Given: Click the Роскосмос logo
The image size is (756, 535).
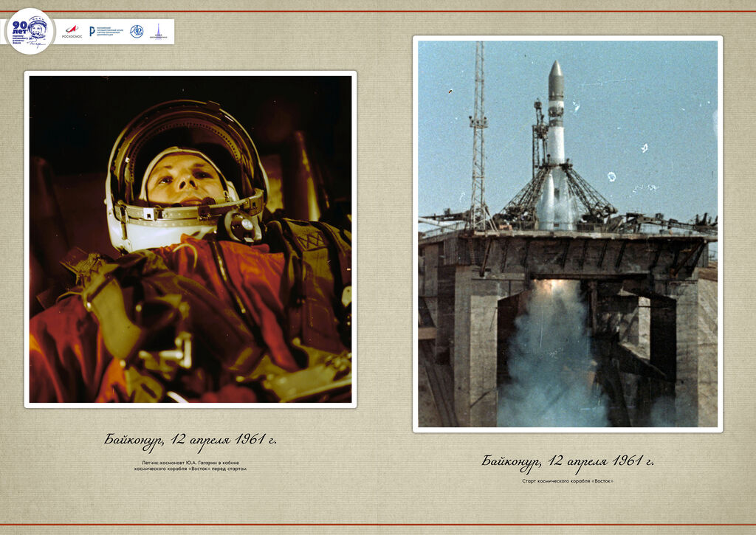Looking at the screenshot, I should tap(72, 31).
